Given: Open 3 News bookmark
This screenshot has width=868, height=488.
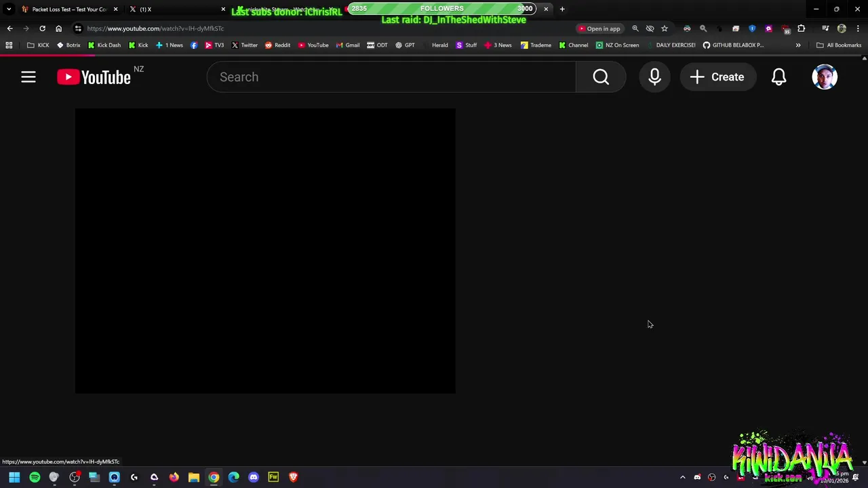Looking at the screenshot, I should pyautogui.click(x=498, y=45).
